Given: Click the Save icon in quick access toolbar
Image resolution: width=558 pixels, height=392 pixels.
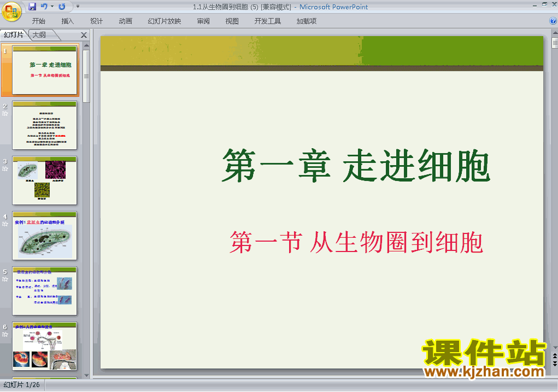Looking at the screenshot, I should [x=32, y=7].
